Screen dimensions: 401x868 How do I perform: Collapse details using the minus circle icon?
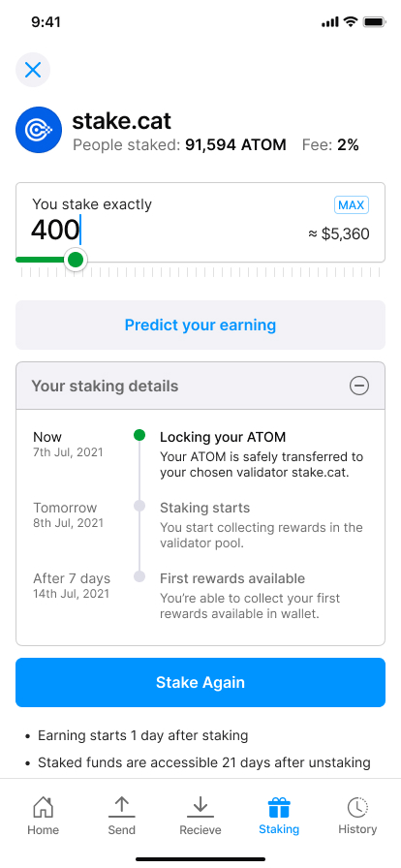pos(359,386)
